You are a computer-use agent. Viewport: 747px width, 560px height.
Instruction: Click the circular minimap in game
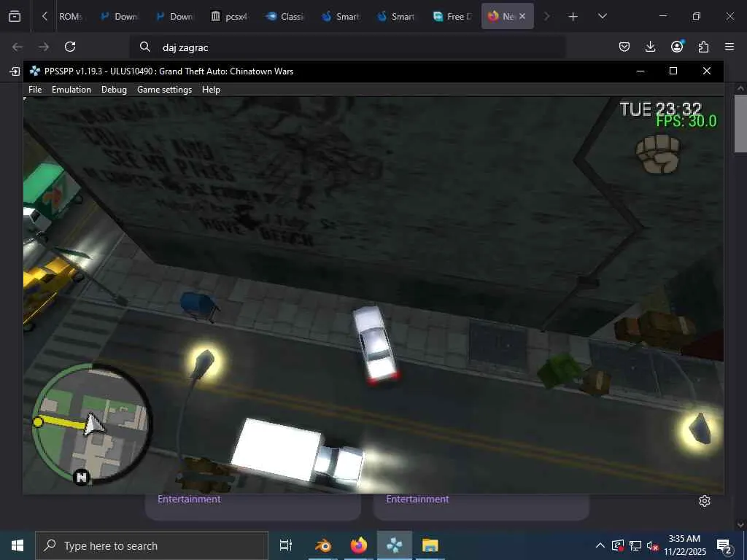91,424
